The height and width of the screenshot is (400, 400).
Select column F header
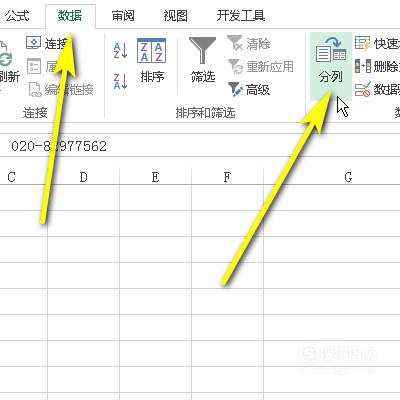point(227,177)
